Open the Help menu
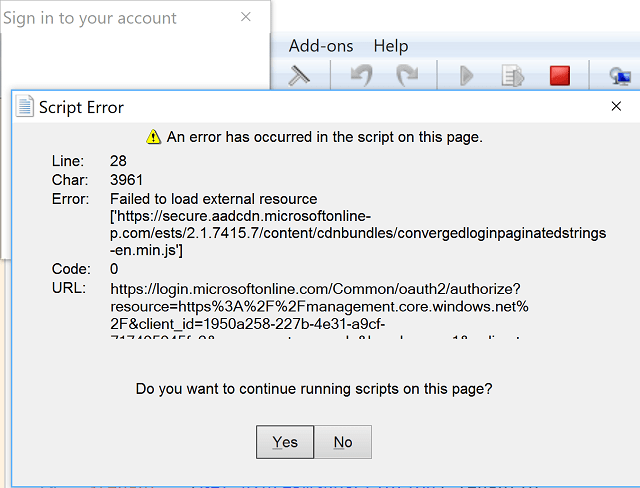 391,46
